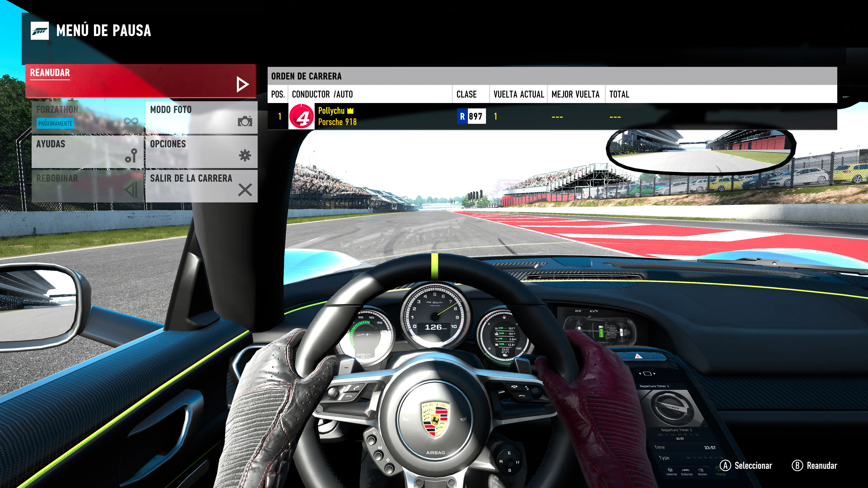Click the Porsche 918 car name
This screenshot has height=488, width=868.
(x=337, y=122)
